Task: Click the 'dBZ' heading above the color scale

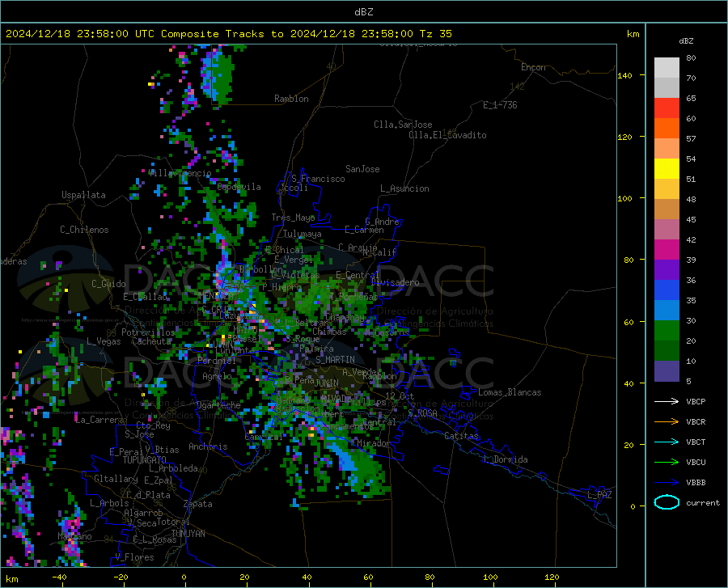Action: coord(686,40)
